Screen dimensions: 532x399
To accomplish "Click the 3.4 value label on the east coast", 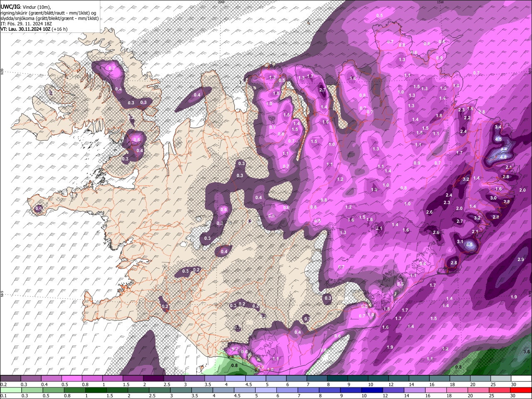I will (x=498, y=127).
